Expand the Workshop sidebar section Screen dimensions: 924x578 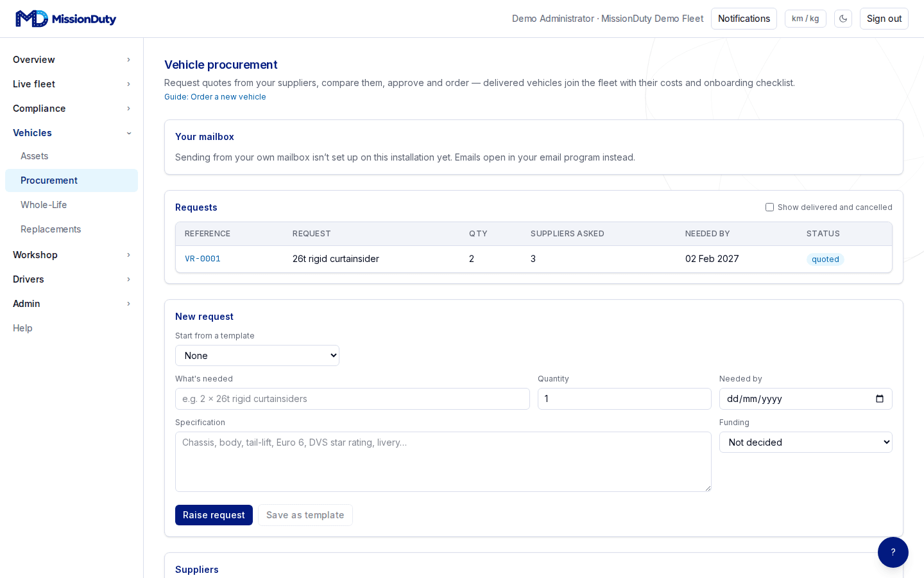point(72,255)
